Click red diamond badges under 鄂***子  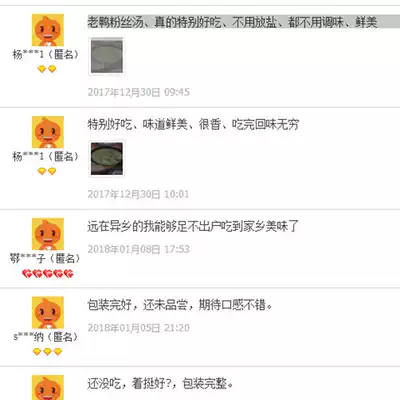(48, 274)
